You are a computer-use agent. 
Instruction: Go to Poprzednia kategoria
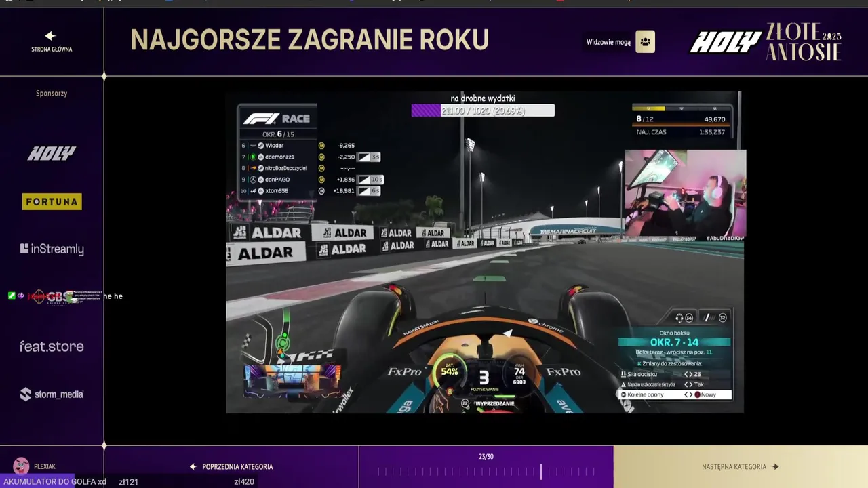231,466
